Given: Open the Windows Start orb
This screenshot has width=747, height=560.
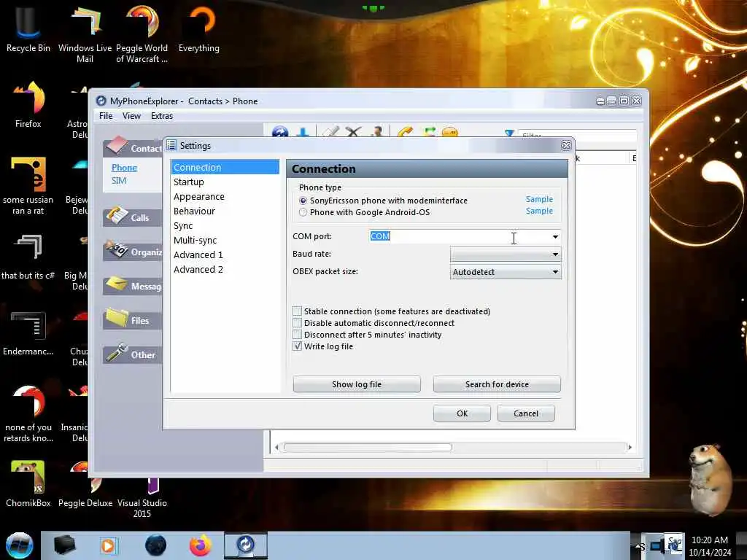Looking at the screenshot, I should tap(20, 545).
